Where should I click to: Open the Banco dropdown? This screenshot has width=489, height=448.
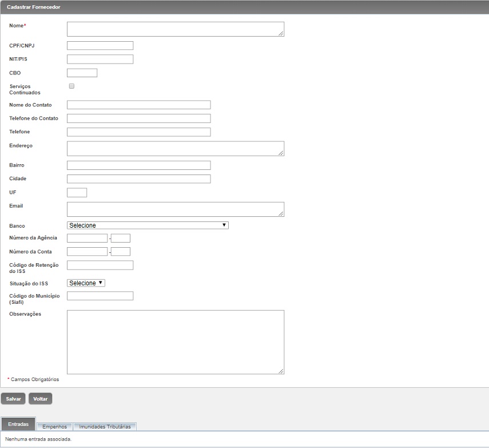tap(148, 225)
